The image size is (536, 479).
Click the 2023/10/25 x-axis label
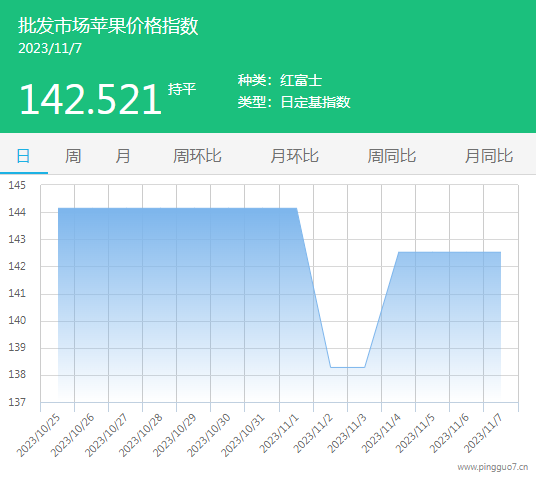38,435
